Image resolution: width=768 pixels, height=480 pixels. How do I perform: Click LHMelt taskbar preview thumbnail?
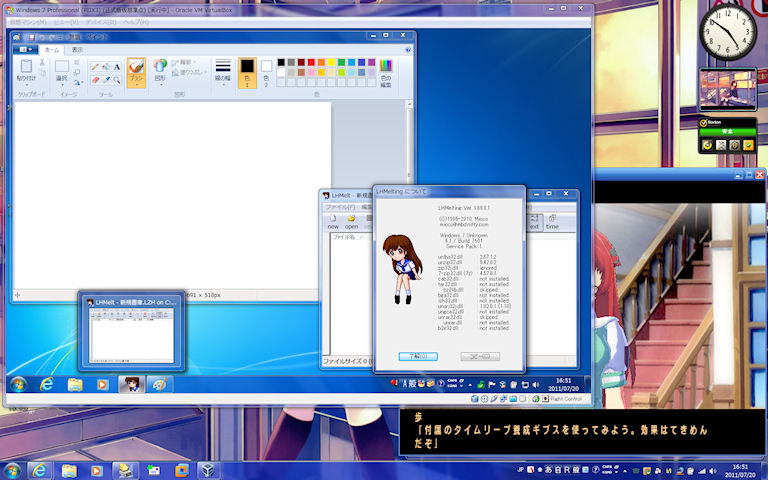click(x=131, y=331)
